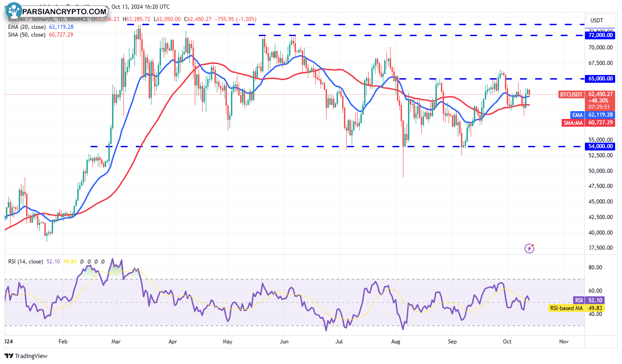This screenshot has height=364, width=622.
Task: Click the 40,000.00 price axis value
Action: point(601,233)
